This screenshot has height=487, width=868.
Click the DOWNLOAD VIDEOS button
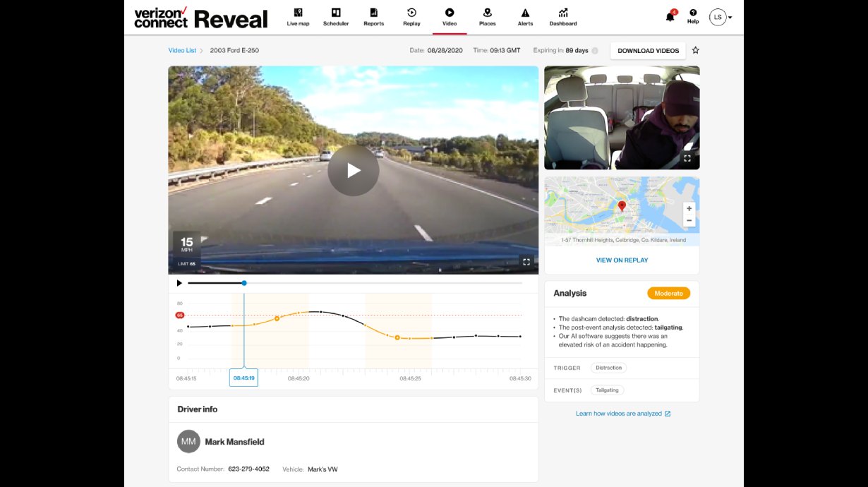tap(647, 50)
